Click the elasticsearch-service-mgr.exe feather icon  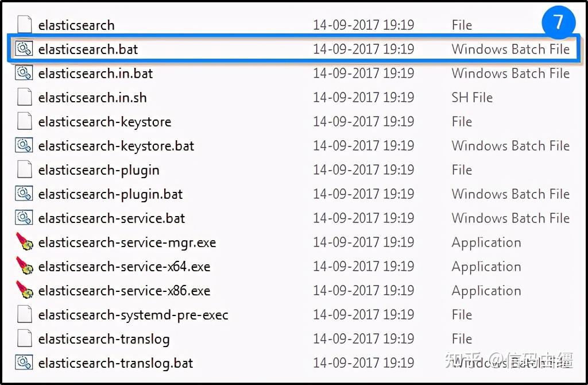point(24,242)
